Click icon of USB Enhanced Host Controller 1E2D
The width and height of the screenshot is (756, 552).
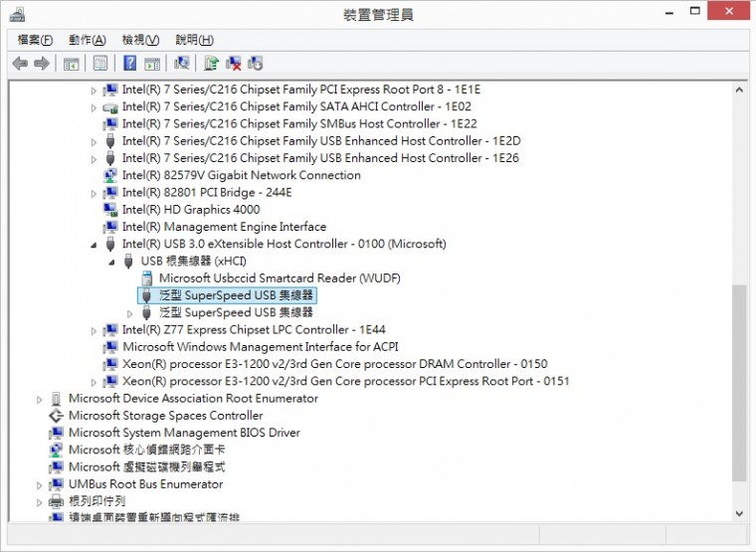pos(110,141)
